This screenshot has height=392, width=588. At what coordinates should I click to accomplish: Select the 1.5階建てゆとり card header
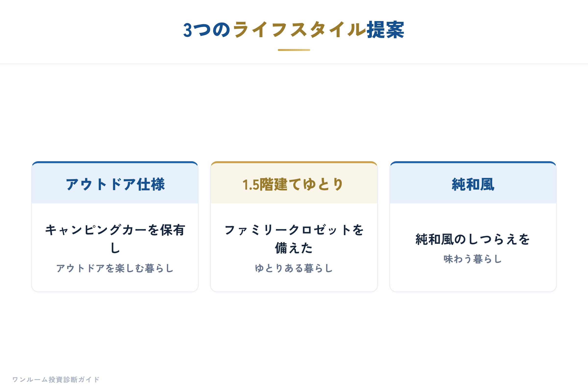pyautogui.click(x=294, y=183)
